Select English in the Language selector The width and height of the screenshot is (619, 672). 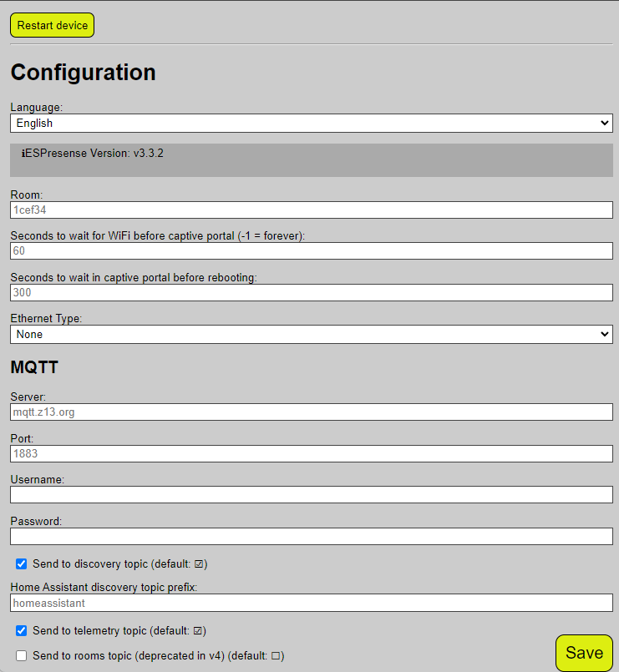[309, 123]
